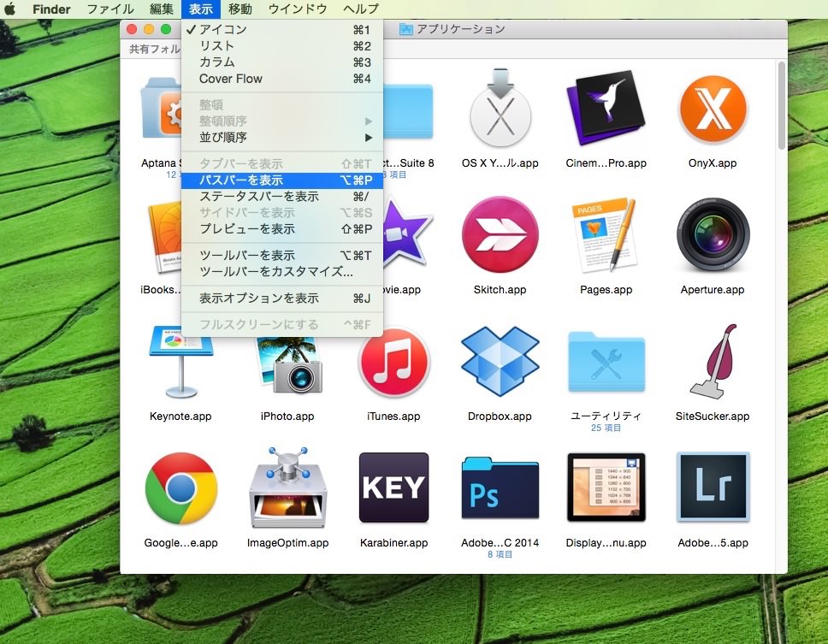Open the 移動 menu
The image size is (828, 644).
240,9
